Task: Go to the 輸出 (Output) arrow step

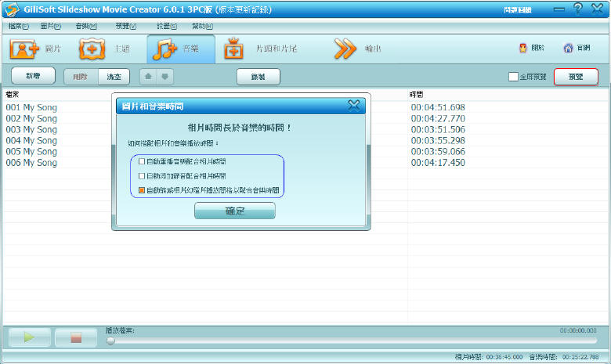Action: coord(345,49)
